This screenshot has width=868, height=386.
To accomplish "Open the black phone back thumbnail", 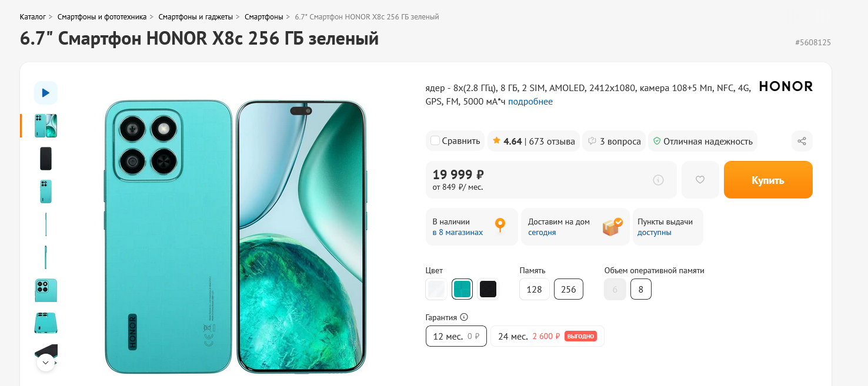I will pyautogui.click(x=46, y=159).
